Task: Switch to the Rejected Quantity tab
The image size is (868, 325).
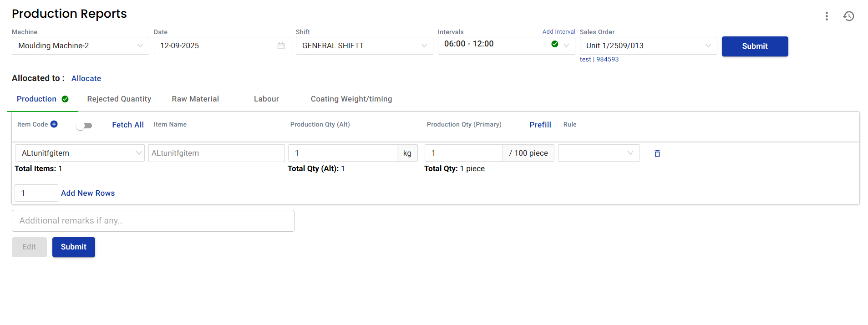Action: [119, 99]
